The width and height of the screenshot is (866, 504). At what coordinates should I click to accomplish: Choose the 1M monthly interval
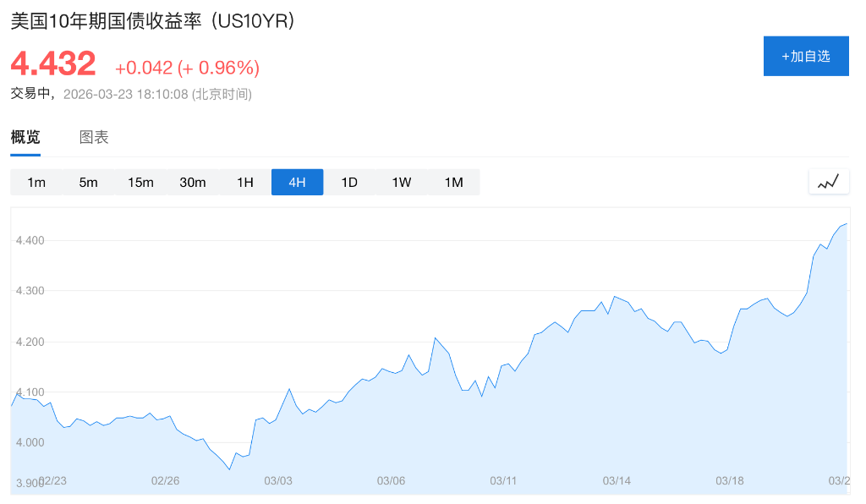(454, 183)
